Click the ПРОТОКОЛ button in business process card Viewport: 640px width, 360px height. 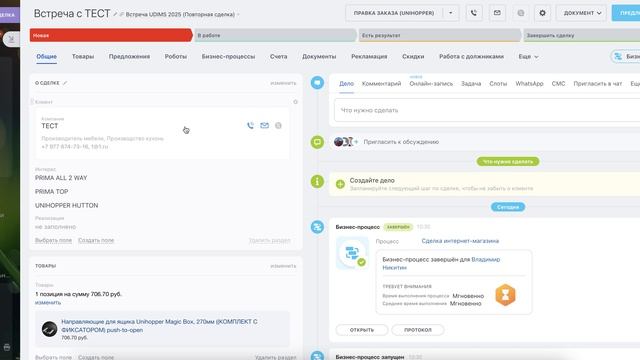[418, 330]
